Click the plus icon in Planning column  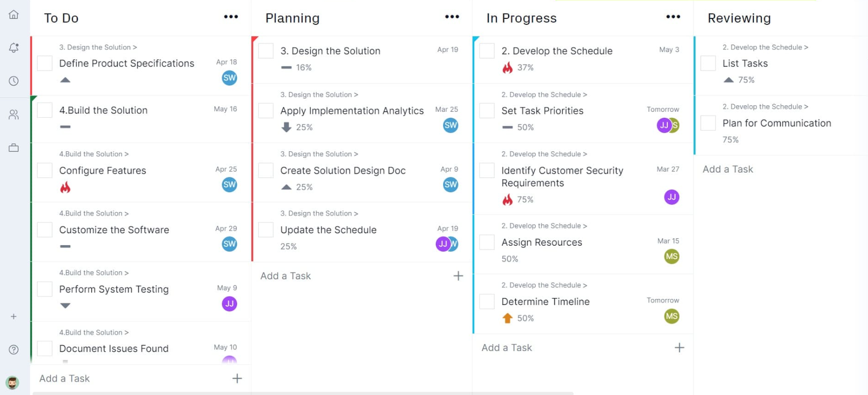tap(458, 276)
